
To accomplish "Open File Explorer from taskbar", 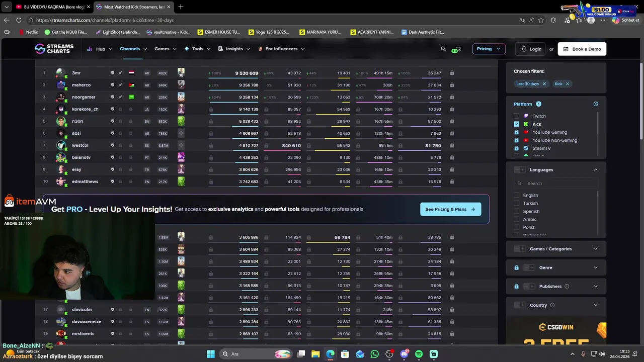I will click(x=315, y=354).
